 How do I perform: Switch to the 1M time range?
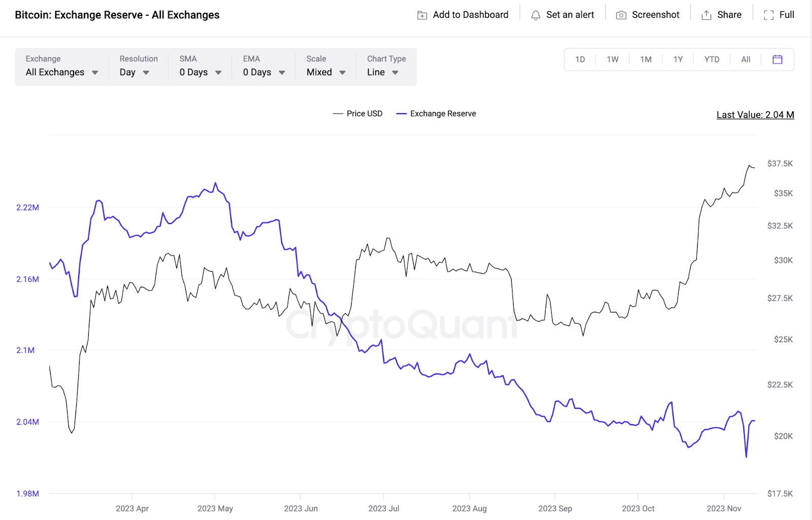point(646,59)
